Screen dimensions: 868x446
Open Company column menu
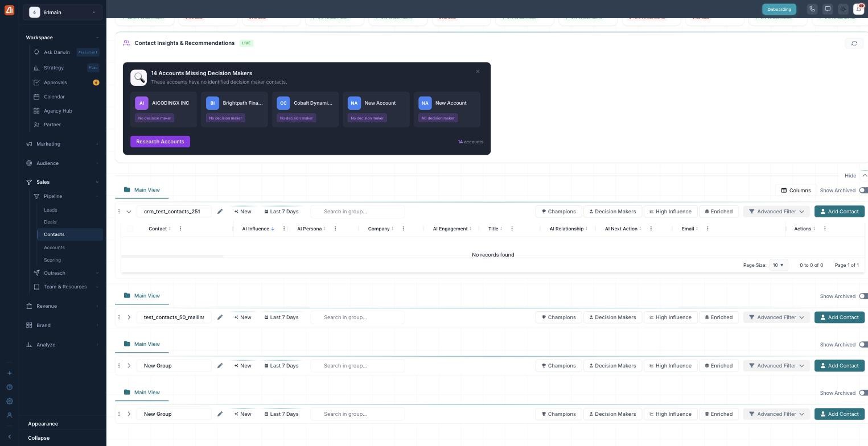(x=404, y=229)
